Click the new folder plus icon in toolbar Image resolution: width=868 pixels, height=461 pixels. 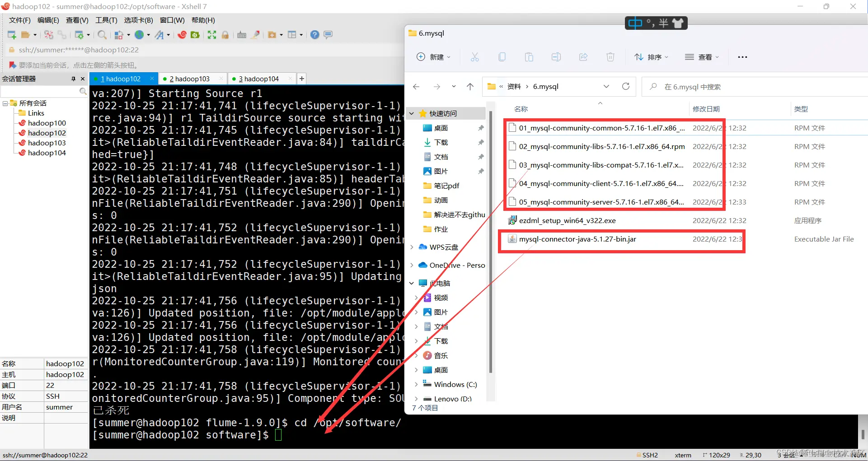pyautogui.click(x=272, y=35)
